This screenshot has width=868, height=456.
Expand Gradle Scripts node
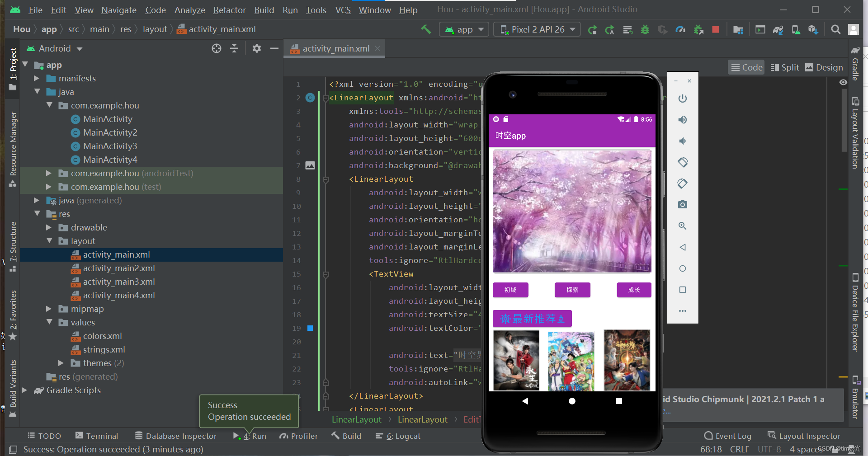24,390
